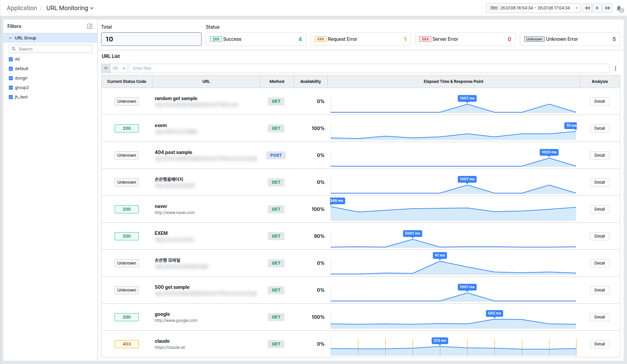Start real-time play mode
Image resolution: width=627 pixels, height=364 pixels.
[597, 8]
